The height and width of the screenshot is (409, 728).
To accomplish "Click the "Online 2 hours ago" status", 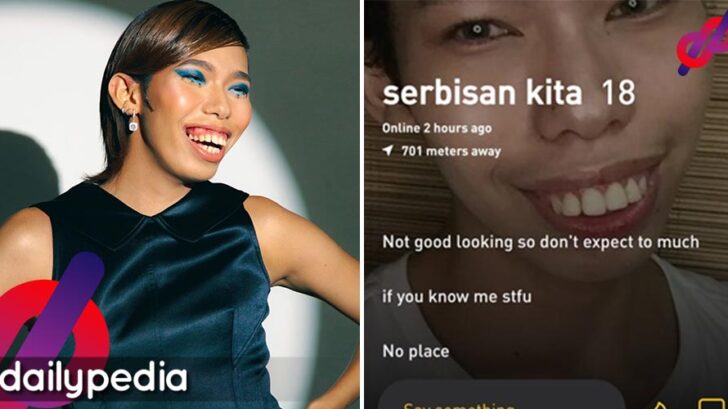I will [437, 128].
